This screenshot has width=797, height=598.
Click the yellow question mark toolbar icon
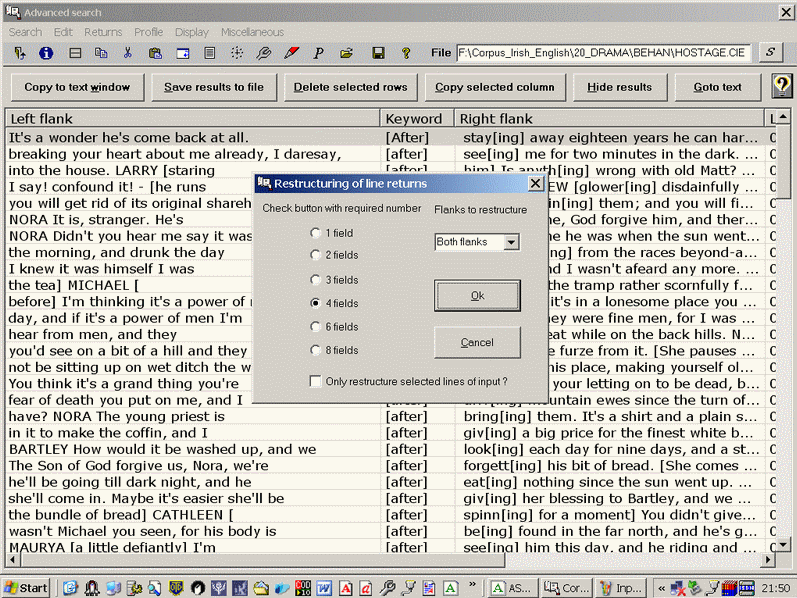coord(406,53)
